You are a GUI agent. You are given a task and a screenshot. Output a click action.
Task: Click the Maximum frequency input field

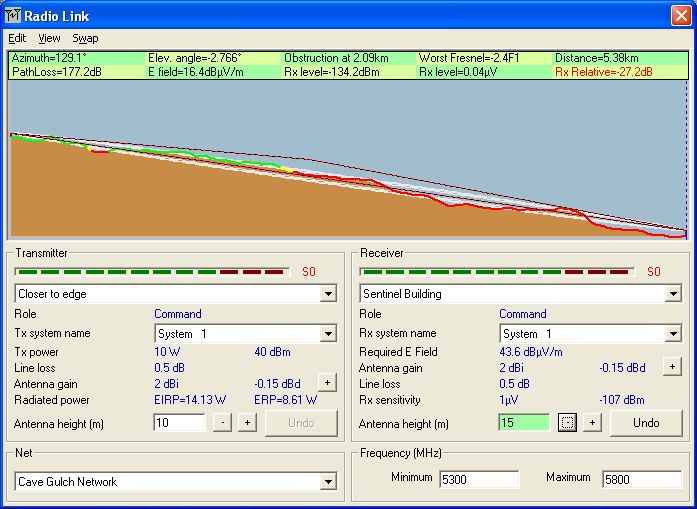[641, 479]
